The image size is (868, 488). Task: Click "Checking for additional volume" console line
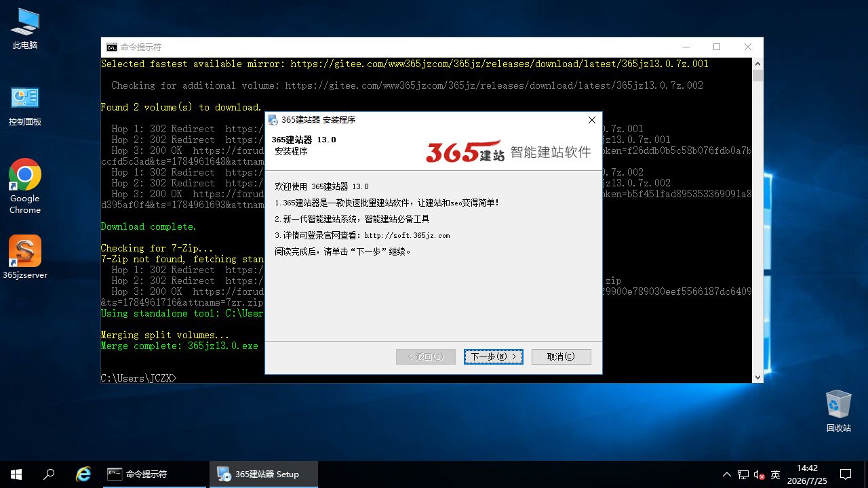[407, 85]
